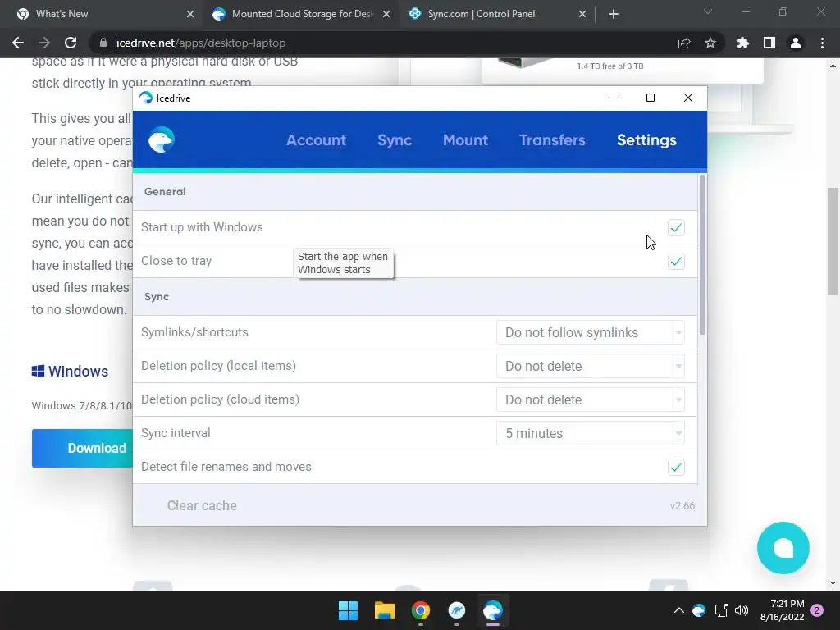
Task: Click the Download button on the webpage
Action: point(82,449)
